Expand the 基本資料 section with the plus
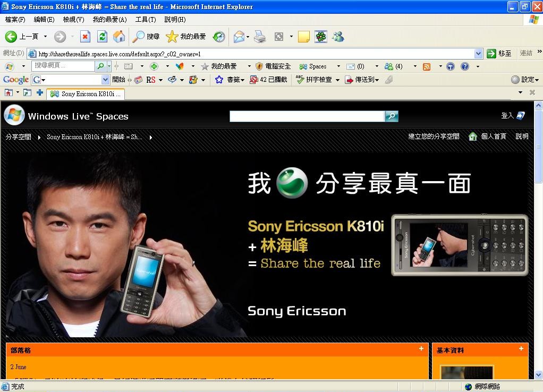This screenshot has width=543, height=392. pyautogui.click(x=521, y=349)
